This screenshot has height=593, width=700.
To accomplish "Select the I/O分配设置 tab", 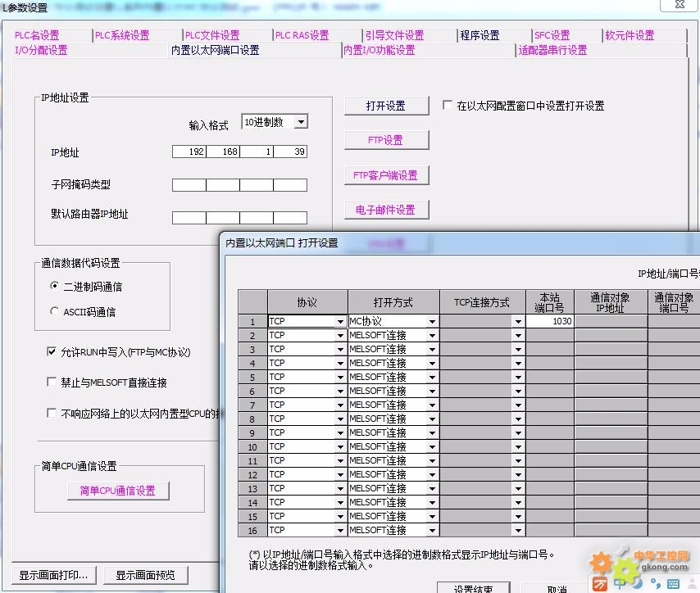I will (x=41, y=50).
